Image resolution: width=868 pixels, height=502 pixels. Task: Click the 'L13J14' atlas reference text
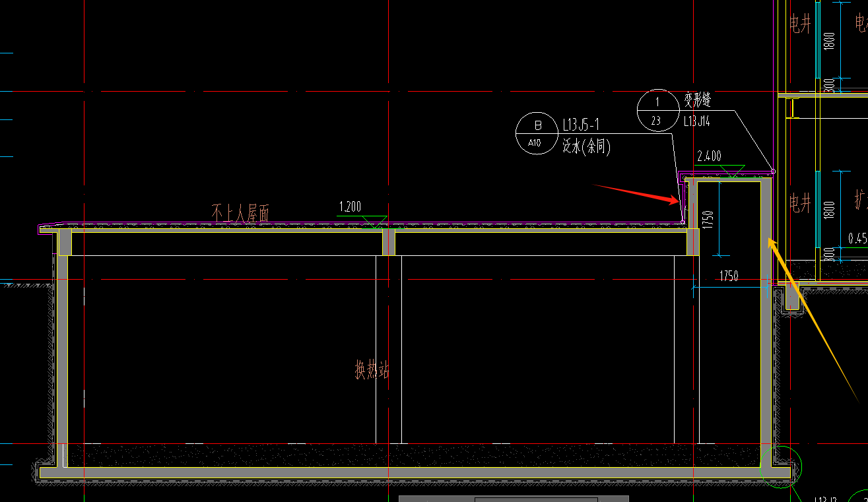click(697, 121)
